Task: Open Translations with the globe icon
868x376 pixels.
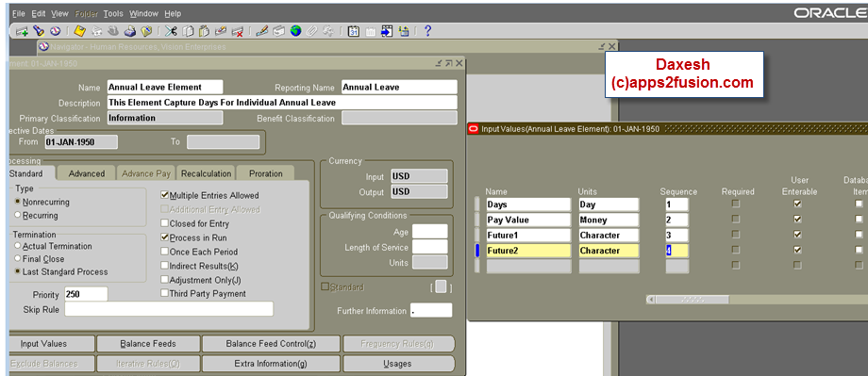Action: [x=295, y=31]
